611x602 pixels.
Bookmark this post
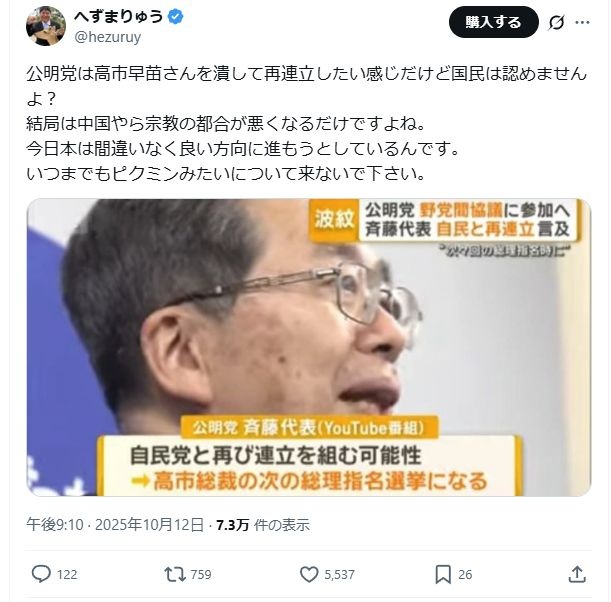pyautogui.click(x=443, y=574)
